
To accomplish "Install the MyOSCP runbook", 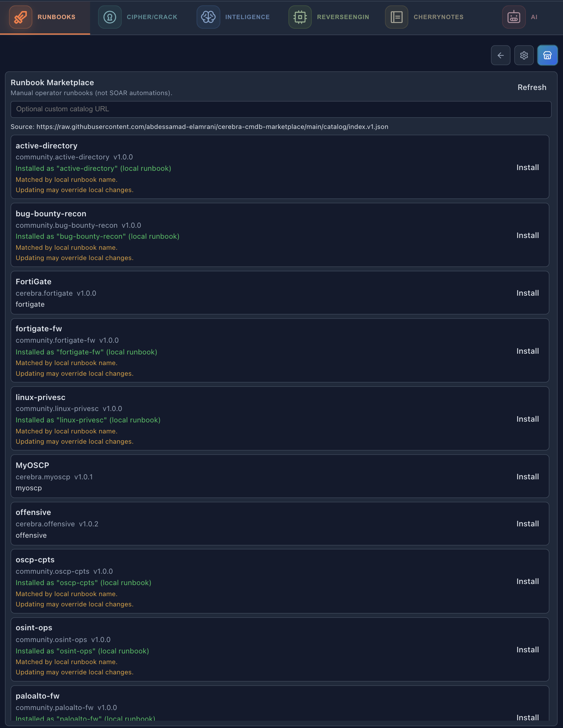I will click(x=527, y=476).
